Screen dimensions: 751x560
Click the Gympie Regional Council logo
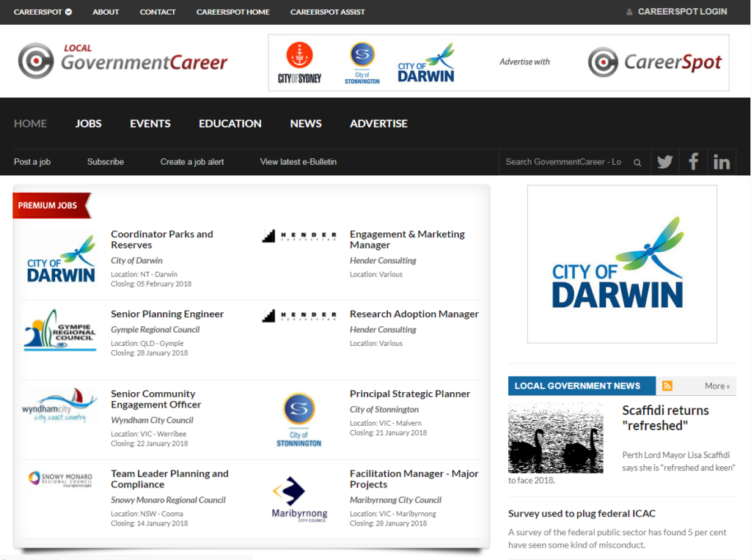(x=60, y=330)
